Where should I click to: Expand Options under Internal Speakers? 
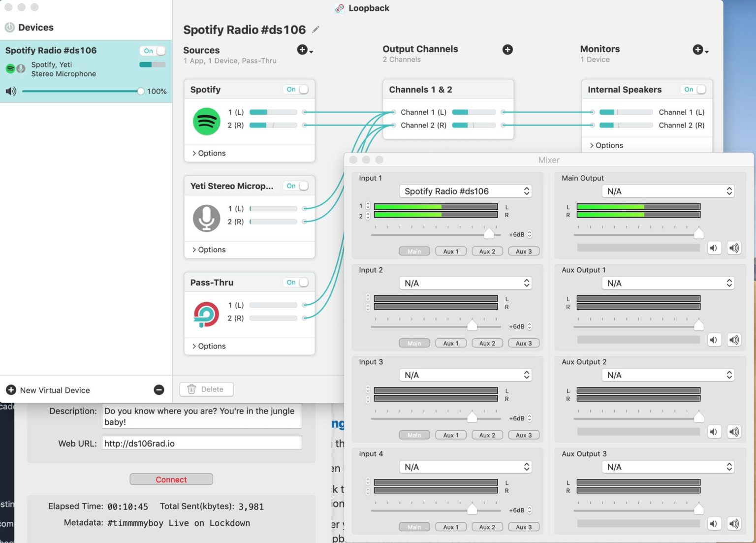pos(606,145)
